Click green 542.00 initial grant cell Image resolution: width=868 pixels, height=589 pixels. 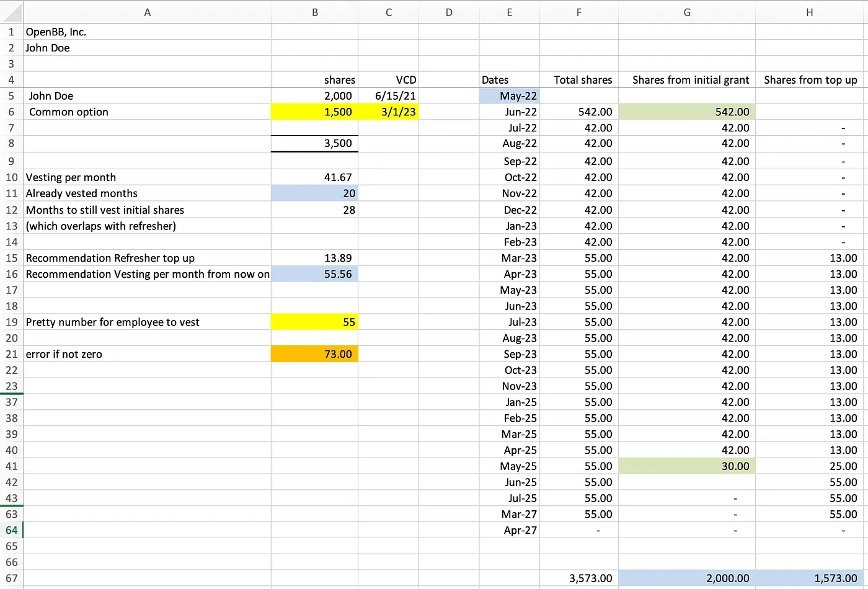click(686, 112)
